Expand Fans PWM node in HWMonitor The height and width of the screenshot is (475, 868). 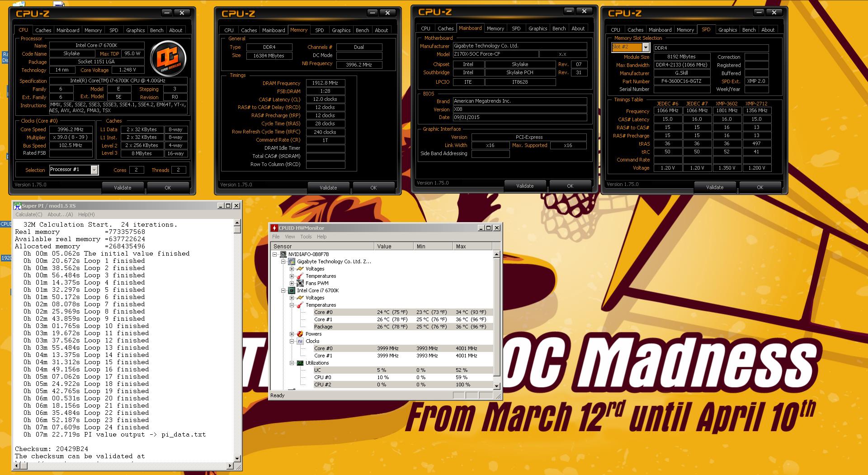click(292, 283)
